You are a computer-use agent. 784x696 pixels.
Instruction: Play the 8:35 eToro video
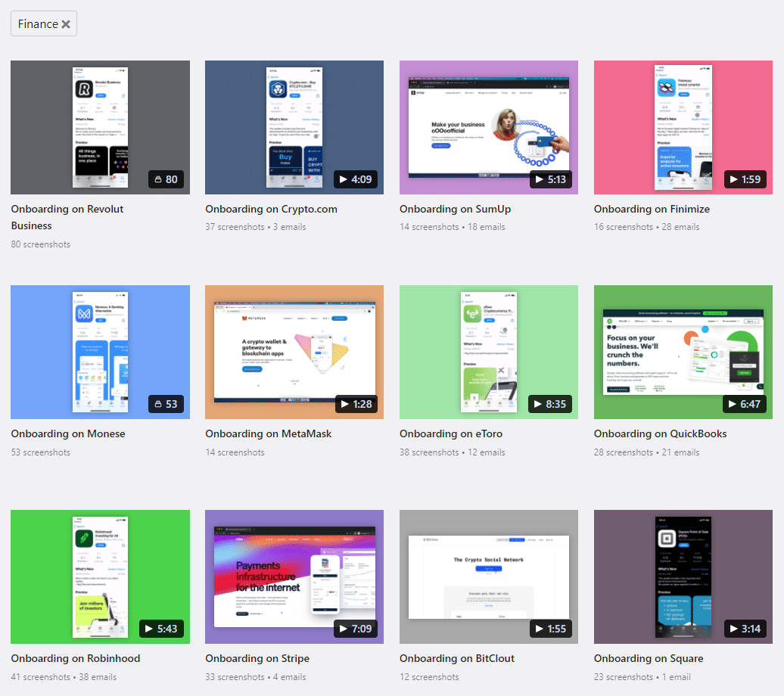tap(550, 404)
